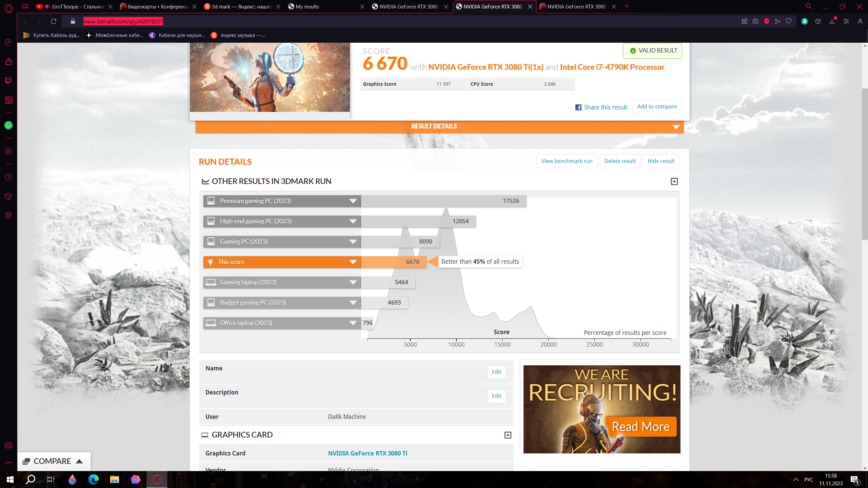Expand the Premium gaming PC (2023) dropdown
The height and width of the screenshot is (488, 868).
[x=353, y=201]
